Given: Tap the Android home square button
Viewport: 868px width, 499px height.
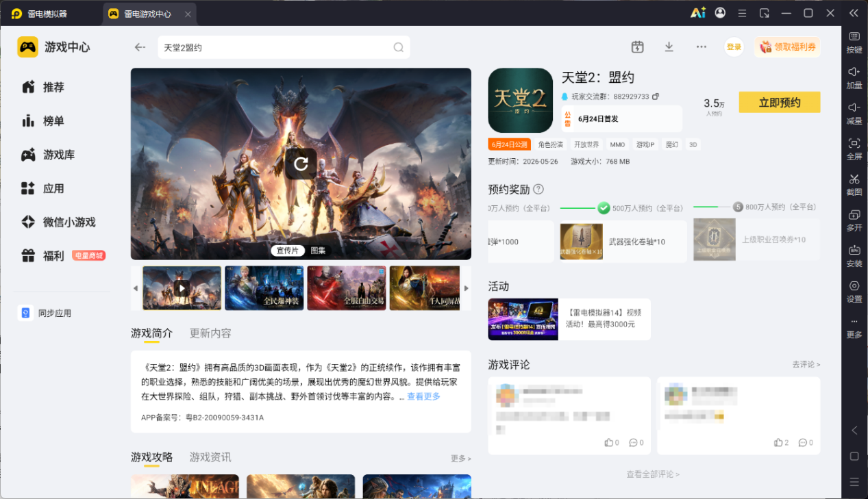Looking at the screenshot, I should click(x=854, y=456).
